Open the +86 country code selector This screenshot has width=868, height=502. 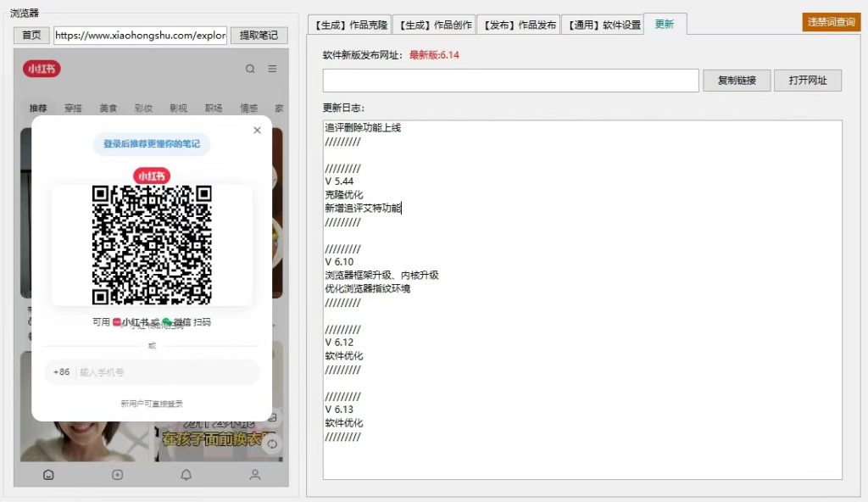pyautogui.click(x=62, y=371)
